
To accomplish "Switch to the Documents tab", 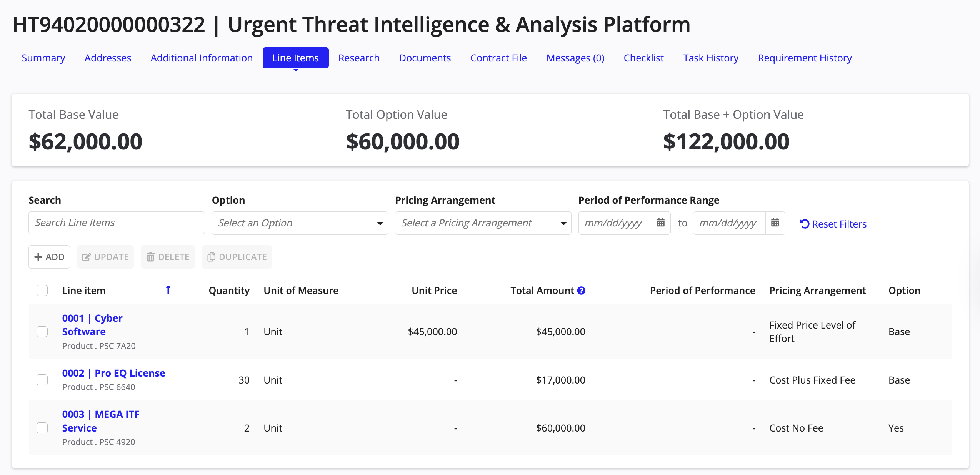I will 425,58.
